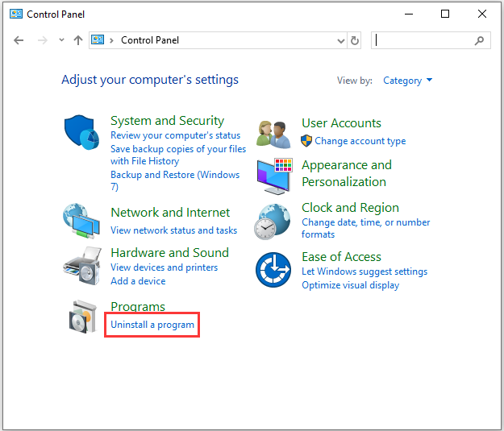Screen dimensions: 504x431
Task: Click the Clock and Region globe icon
Action: [x=273, y=222]
